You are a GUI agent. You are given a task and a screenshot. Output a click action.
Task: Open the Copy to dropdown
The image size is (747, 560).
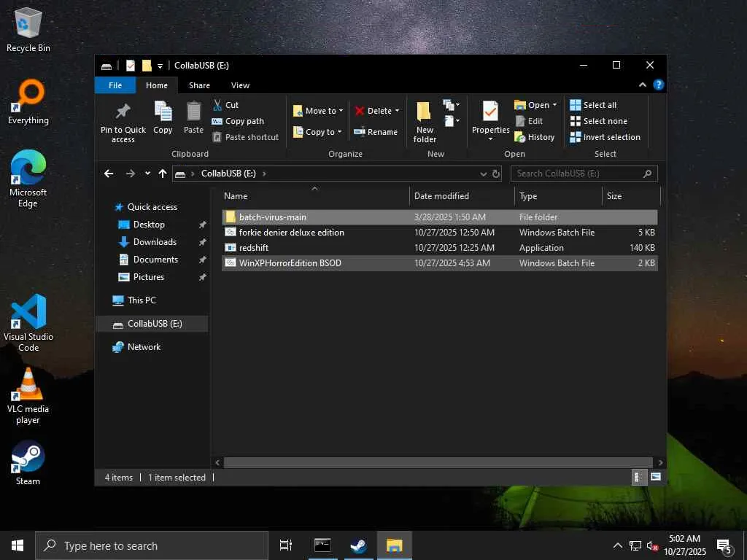[318, 132]
